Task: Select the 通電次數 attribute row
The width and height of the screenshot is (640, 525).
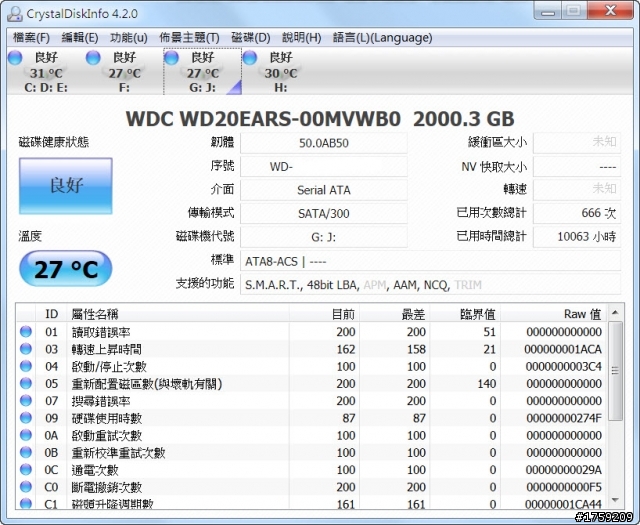Action: (311, 469)
